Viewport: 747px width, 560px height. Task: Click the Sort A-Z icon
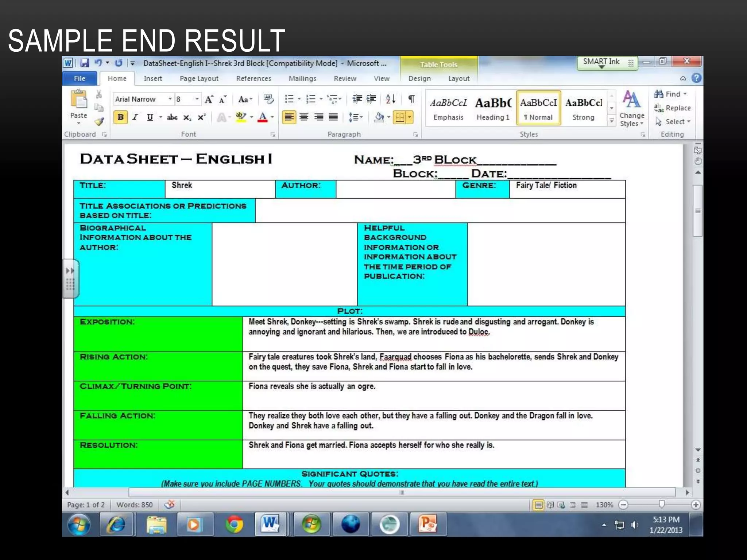tap(390, 99)
